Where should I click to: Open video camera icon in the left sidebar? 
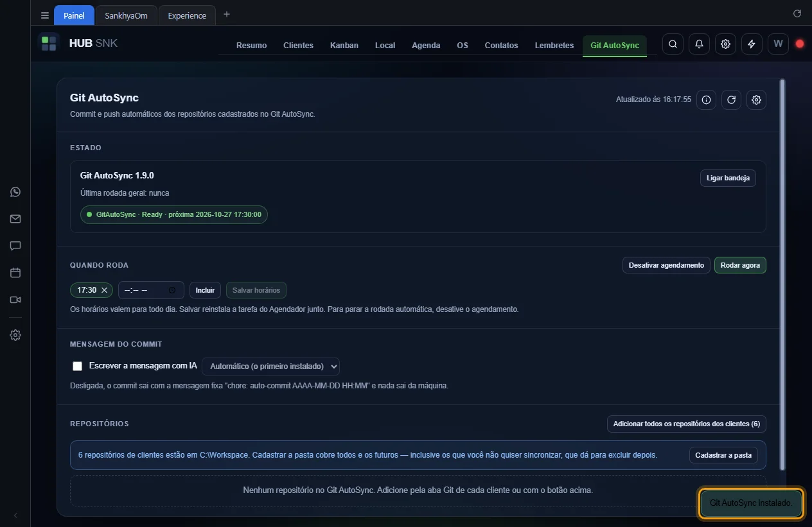(x=15, y=300)
